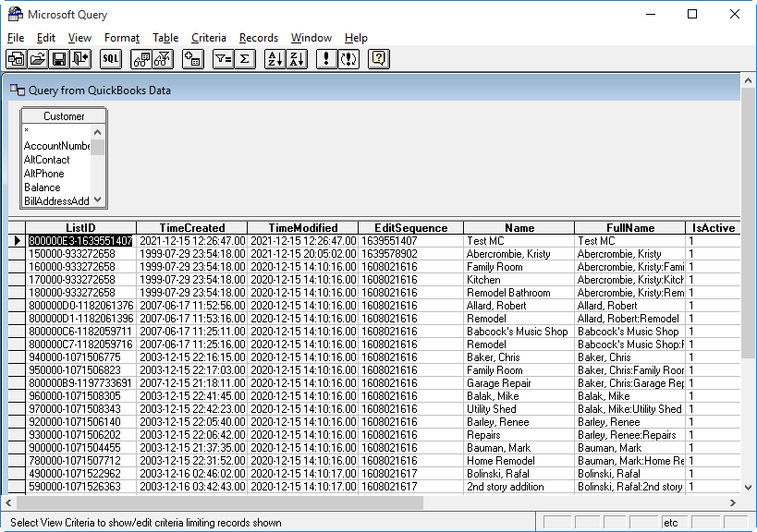The image size is (757, 532).
Task: Click the Name cell Remodel Bathroom
Action: [519, 293]
